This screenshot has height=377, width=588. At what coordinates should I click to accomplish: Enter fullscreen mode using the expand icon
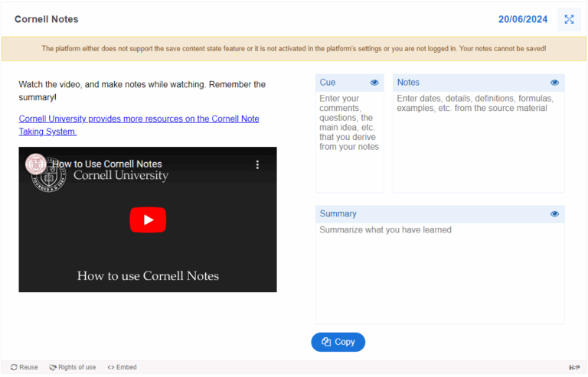pyautogui.click(x=568, y=19)
